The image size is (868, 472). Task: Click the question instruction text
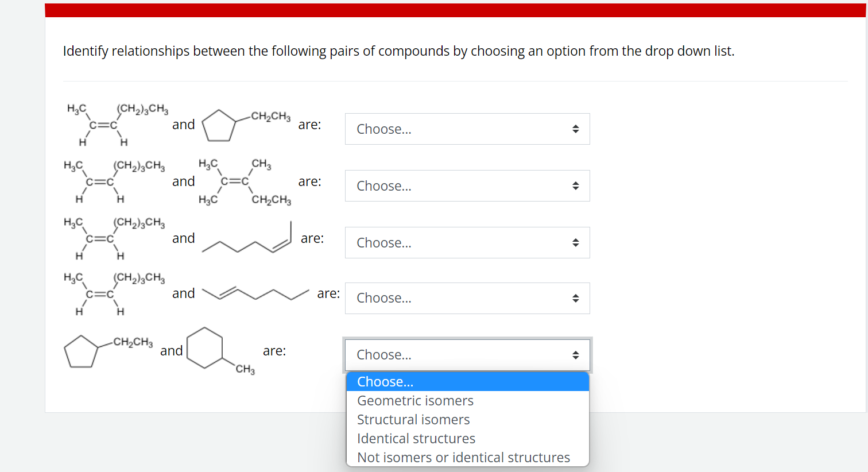click(398, 51)
